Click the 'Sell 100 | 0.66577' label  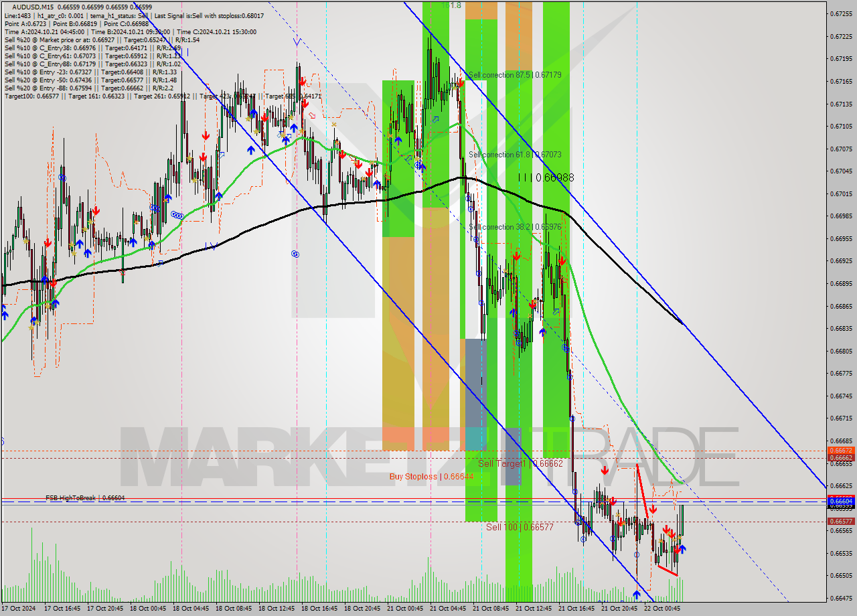pyautogui.click(x=520, y=527)
